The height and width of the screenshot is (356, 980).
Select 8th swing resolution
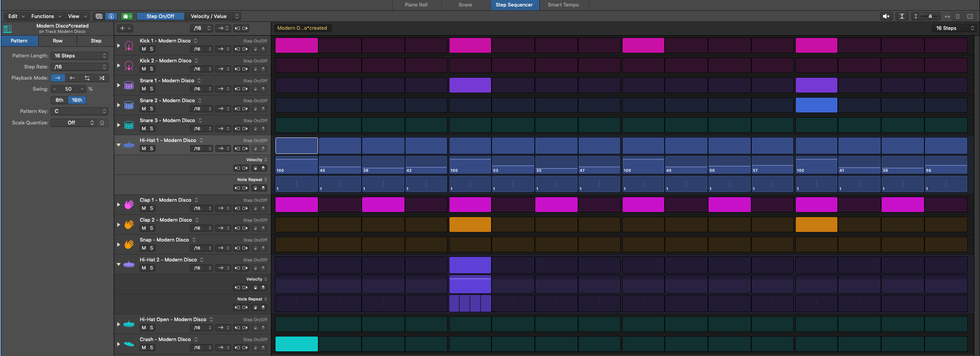(x=59, y=100)
